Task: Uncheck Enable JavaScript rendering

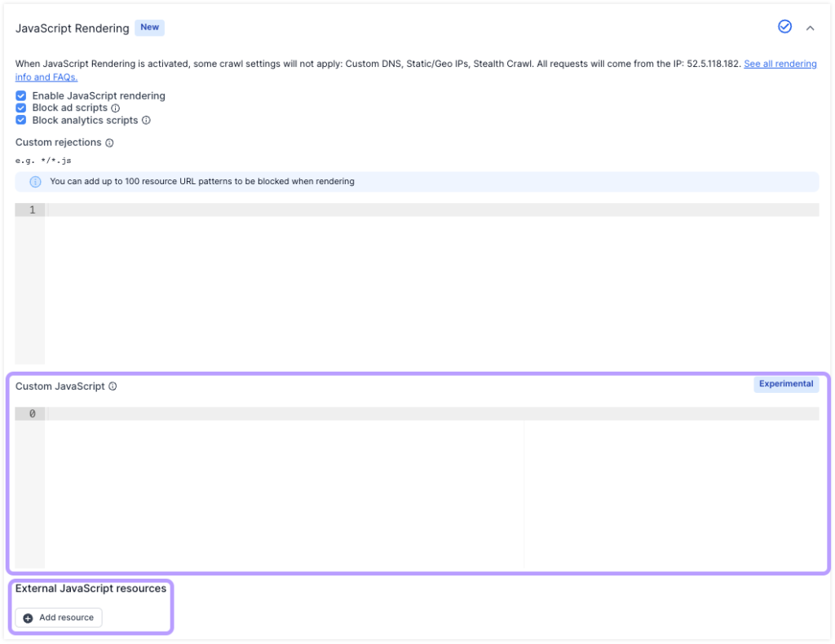Action: click(20, 95)
